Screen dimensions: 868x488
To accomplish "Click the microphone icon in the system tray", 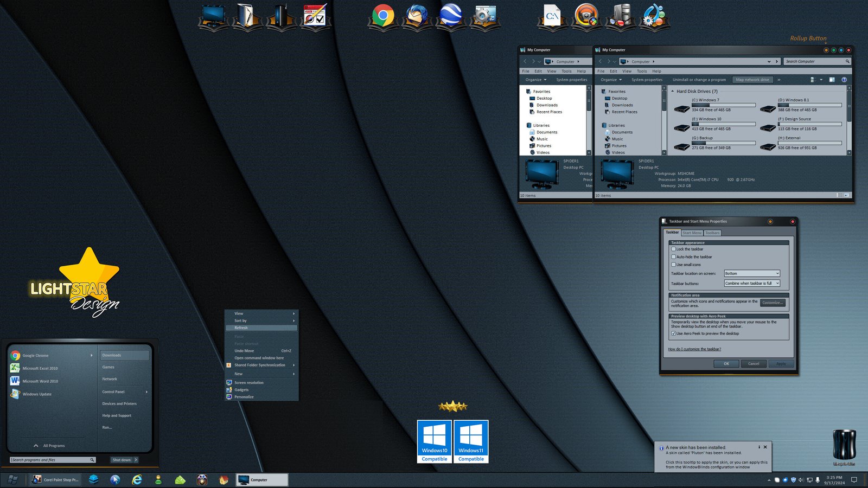I will (x=818, y=480).
